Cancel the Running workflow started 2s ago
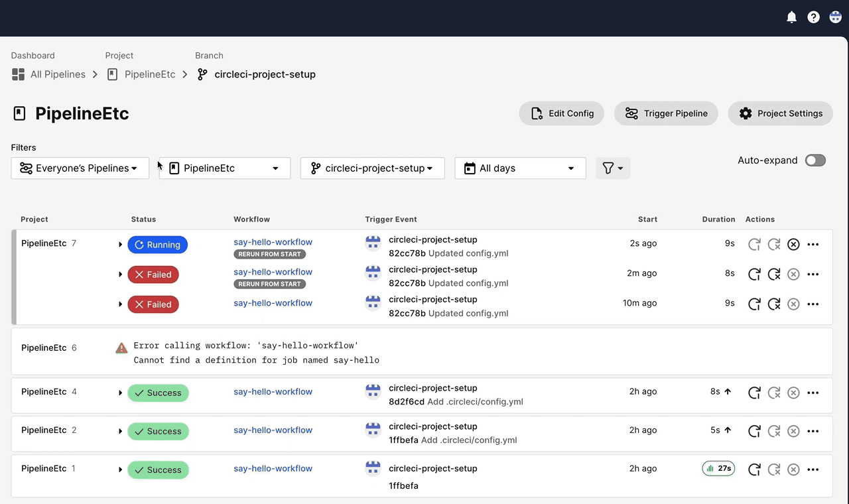The width and height of the screenshot is (849, 504). pyautogui.click(x=793, y=244)
